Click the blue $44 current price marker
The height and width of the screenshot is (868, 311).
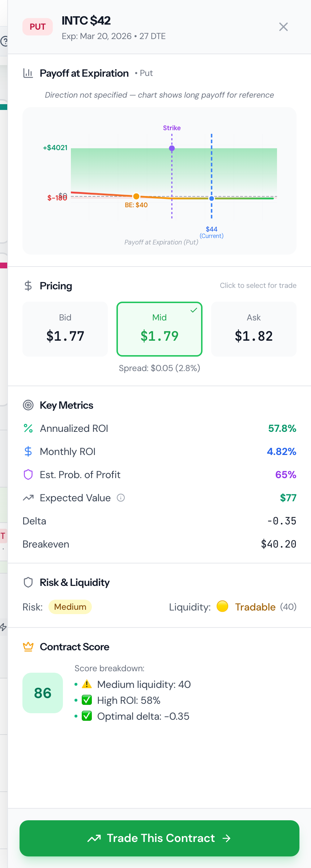point(212,199)
